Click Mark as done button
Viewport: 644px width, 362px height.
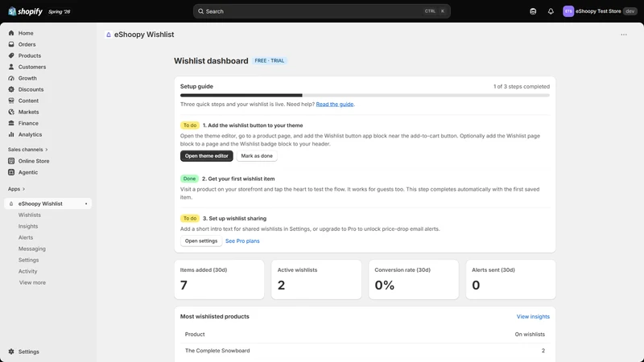257,156
